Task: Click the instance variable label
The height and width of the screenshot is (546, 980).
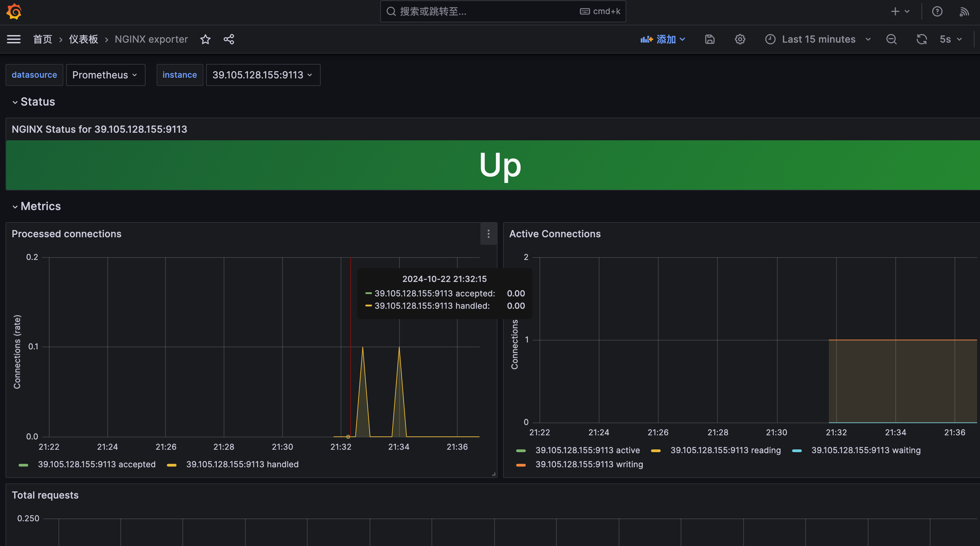Action: click(180, 75)
